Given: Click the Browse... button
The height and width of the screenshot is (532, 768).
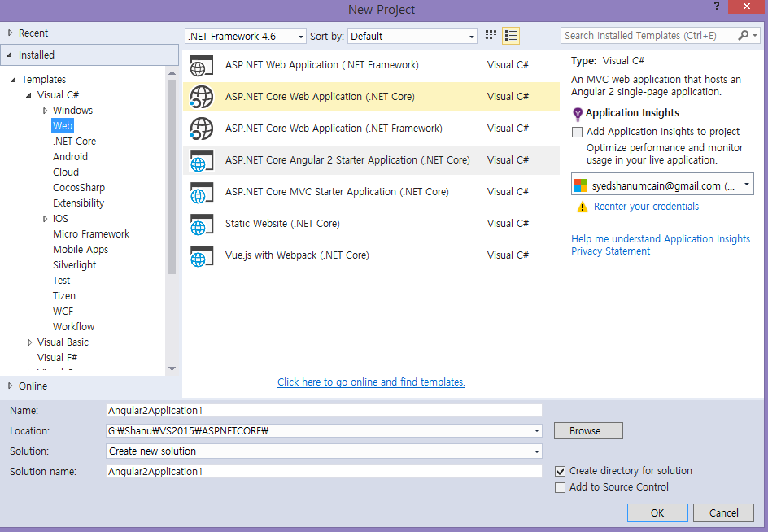Looking at the screenshot, I should point(588,431).
